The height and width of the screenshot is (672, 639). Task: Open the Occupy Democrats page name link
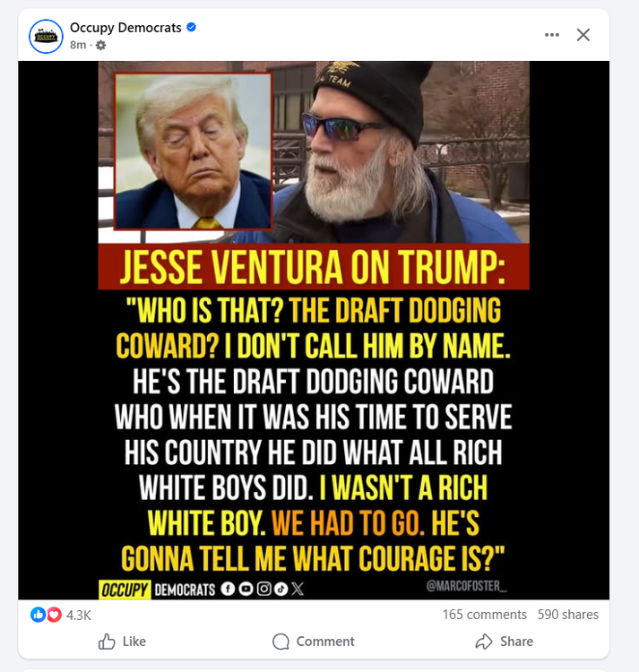click(125, 28)
